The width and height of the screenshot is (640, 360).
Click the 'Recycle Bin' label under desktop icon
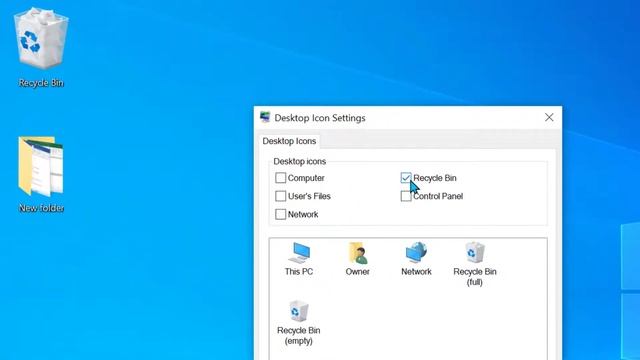(x=41, y=83)
